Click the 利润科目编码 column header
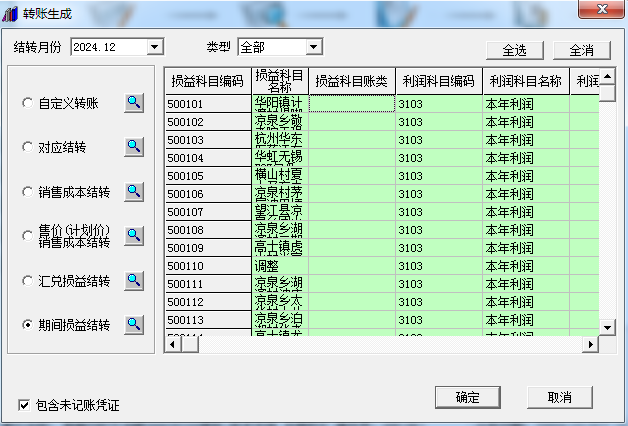This screenshot has height=426, width=628. [x=439, y=81]
